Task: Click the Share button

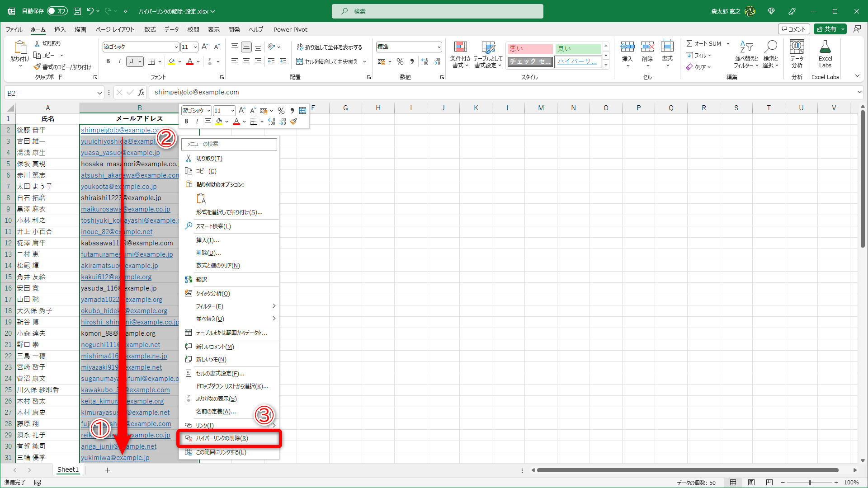Action: click(x=826, y=29)
